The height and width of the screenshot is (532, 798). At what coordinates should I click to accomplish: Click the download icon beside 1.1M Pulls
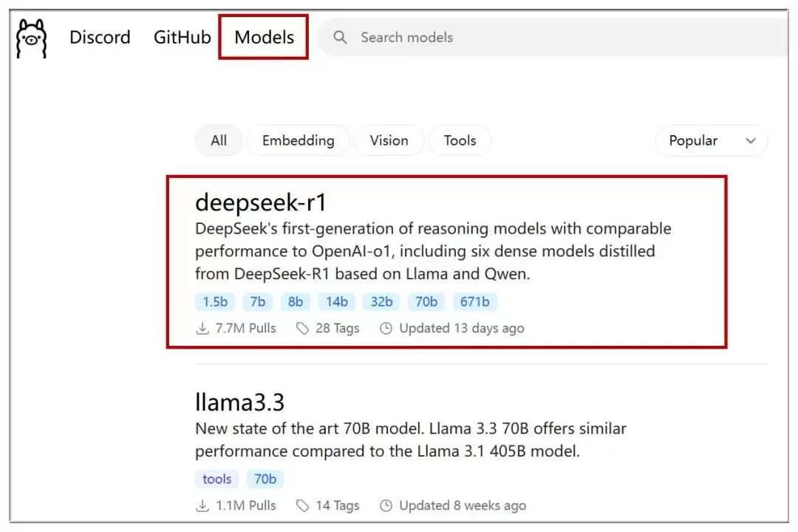point(202,505)
